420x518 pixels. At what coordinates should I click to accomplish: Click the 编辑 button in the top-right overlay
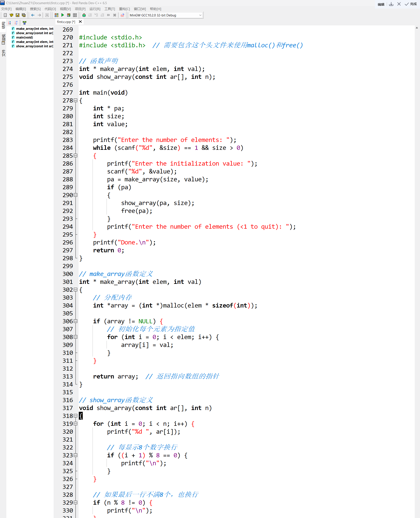(x=381, y=4)
